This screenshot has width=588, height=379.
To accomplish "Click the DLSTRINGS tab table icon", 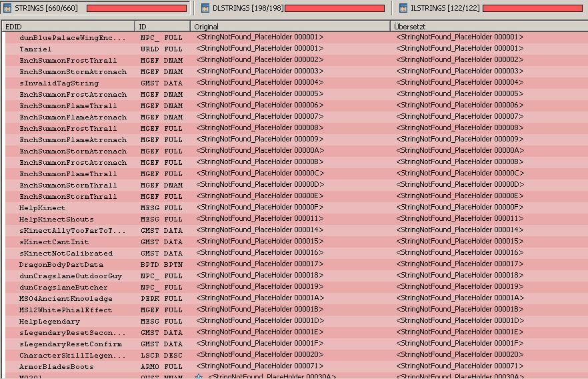I will point(205,8).
